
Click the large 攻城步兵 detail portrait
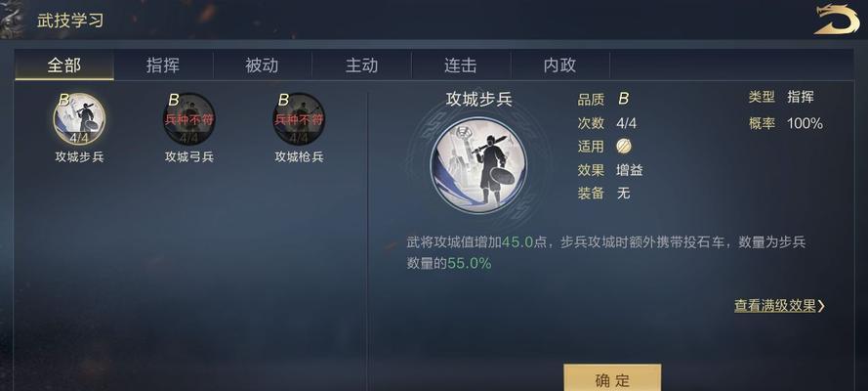478,164
